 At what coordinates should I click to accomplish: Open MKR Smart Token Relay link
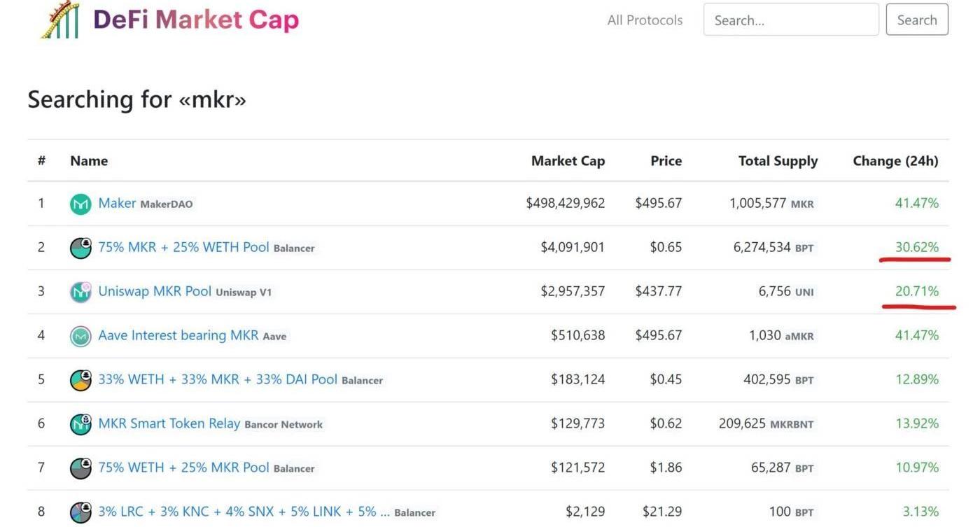pos(169,423)
